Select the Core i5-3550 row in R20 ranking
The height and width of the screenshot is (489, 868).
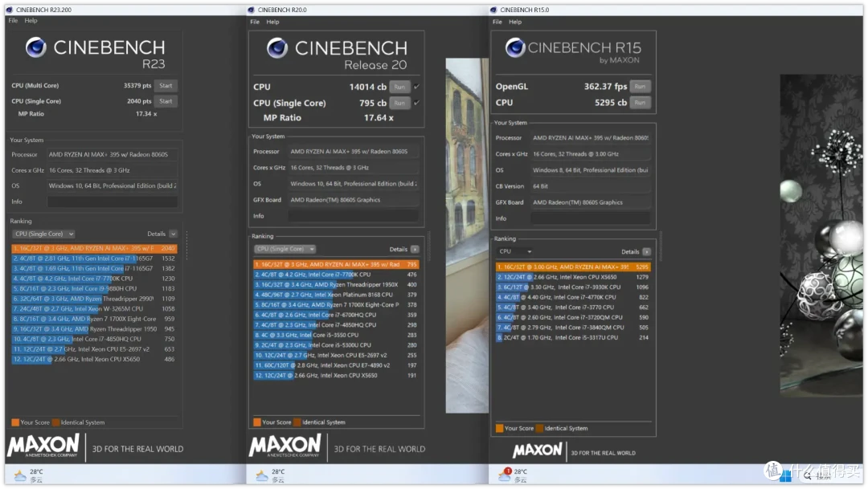(x=336, y=335)
